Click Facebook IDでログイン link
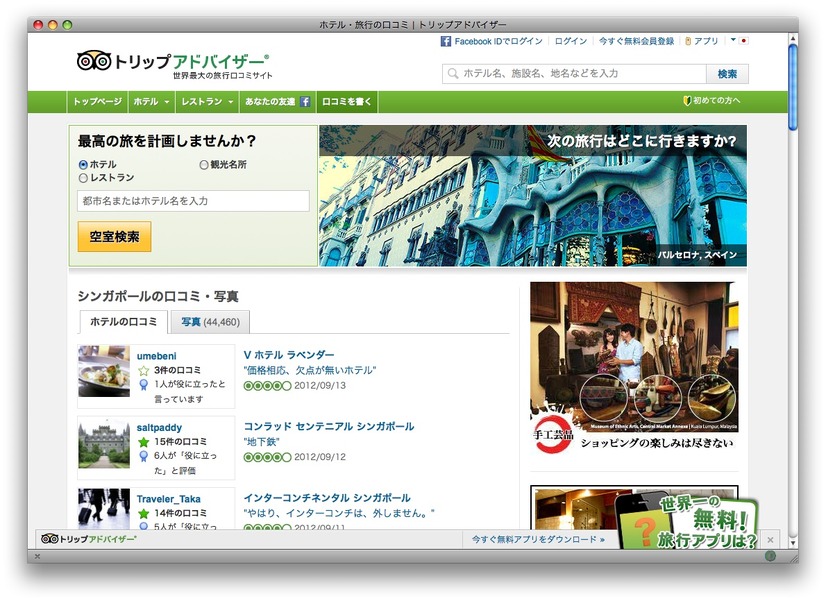 (x=498, y=41)
